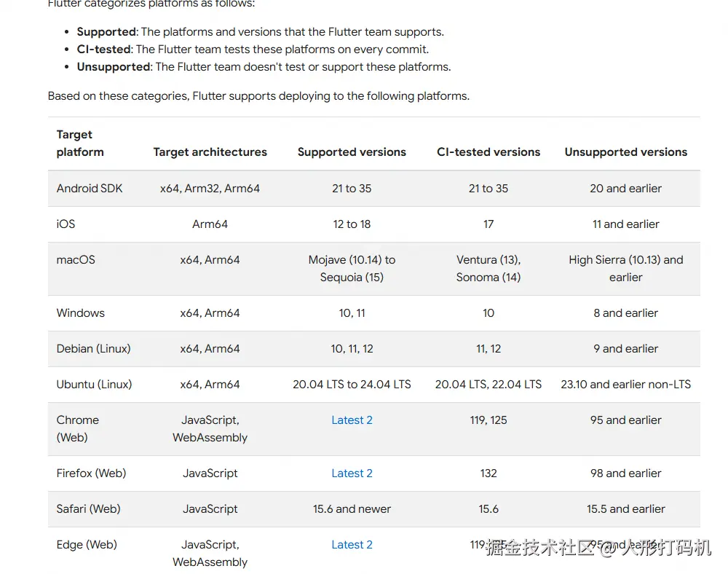Open the Latest 2 link in Chrome row
Screen dimensions: 728x574
click(352, 420)
